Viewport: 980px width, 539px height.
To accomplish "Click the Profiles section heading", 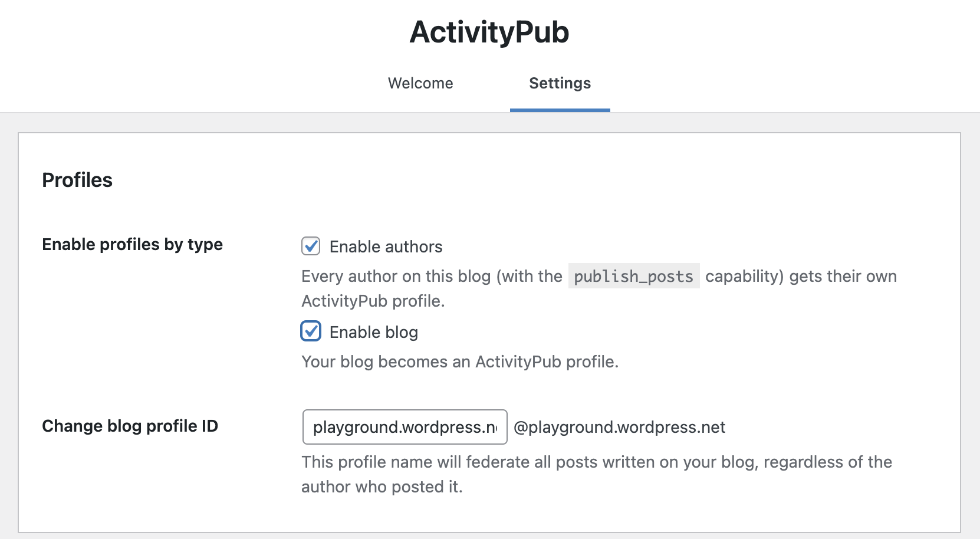I will point(77,180).
